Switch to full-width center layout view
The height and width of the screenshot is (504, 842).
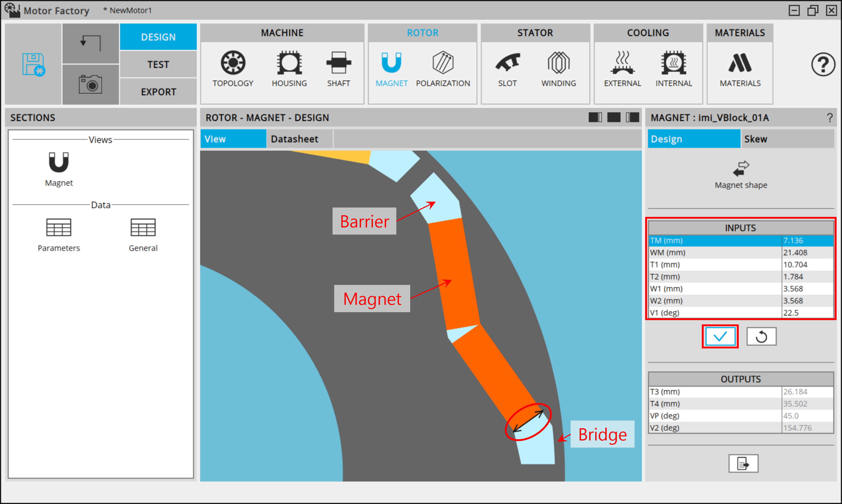click(x=614, y=117)
